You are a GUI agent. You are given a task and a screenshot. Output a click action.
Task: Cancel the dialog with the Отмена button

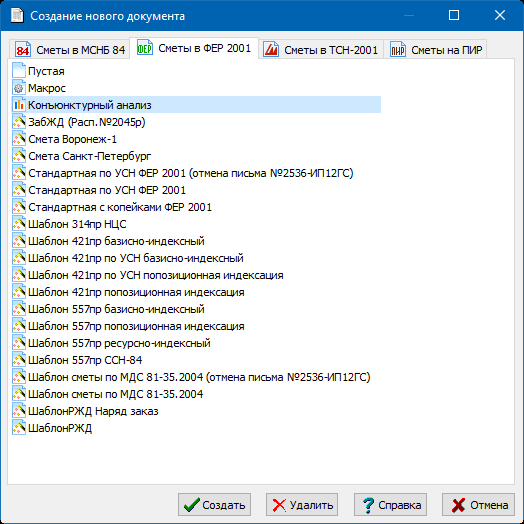[x=478, y=505]
